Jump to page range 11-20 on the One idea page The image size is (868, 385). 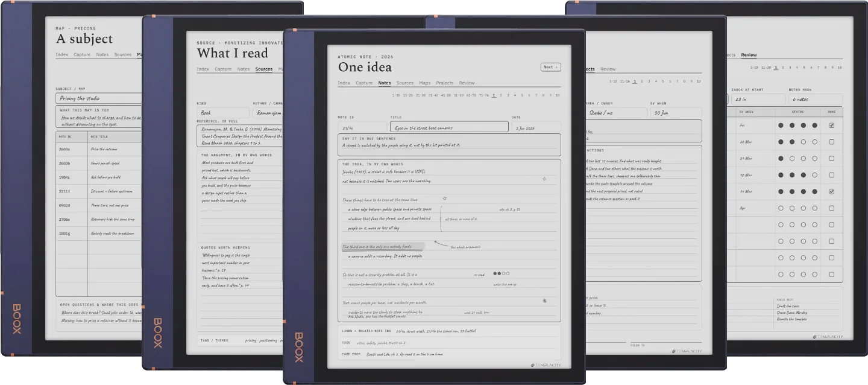pos(408,95)
